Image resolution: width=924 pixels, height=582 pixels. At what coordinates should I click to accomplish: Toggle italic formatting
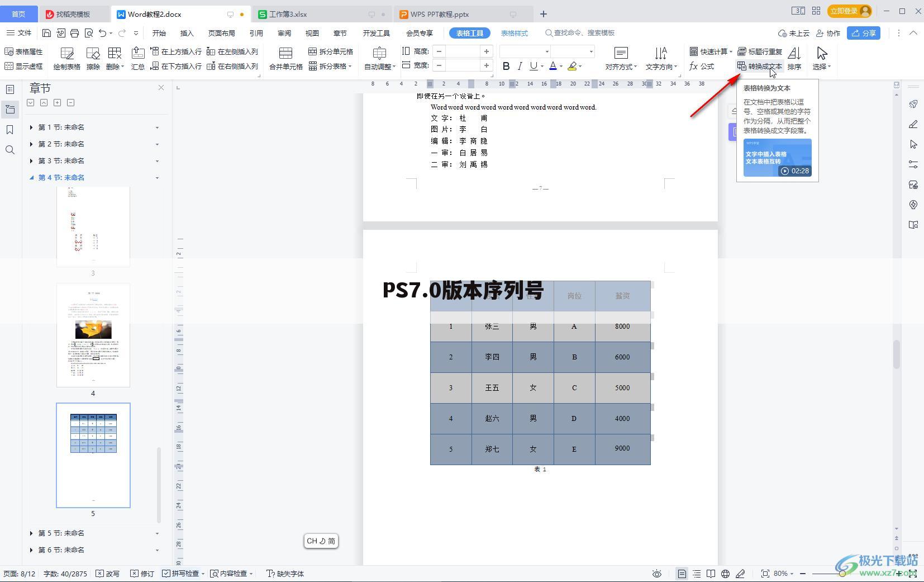pyautogui.click(x=520, y=66)
